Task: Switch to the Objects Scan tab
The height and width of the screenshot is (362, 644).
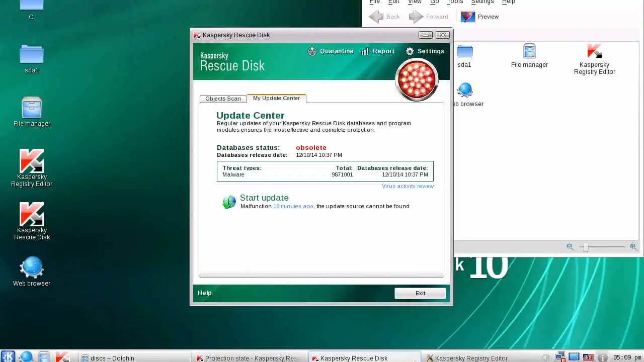Action: (x=223, y=99)
